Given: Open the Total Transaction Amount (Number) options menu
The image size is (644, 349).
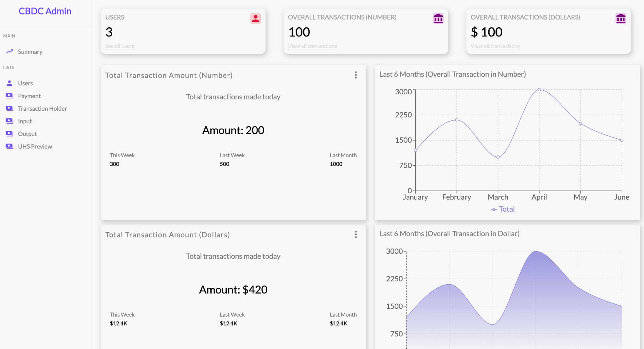Looking at the screenshot, I should pyautogui.click(x=356, y=75).
